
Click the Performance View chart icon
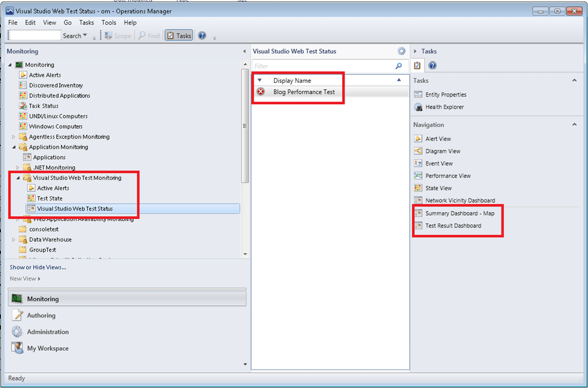point(418,176)
